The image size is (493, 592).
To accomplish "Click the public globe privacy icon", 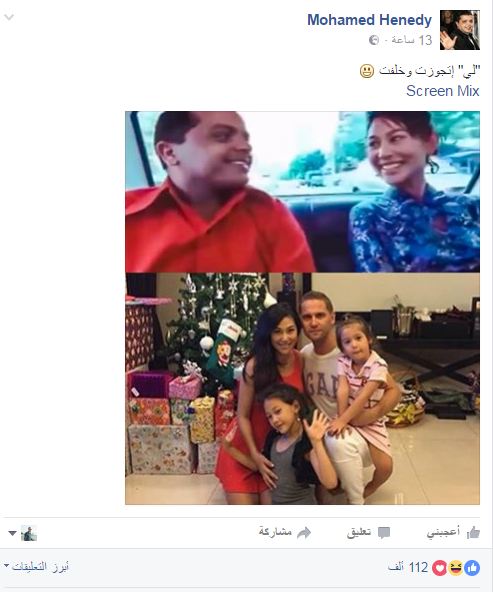I will 374,40.
